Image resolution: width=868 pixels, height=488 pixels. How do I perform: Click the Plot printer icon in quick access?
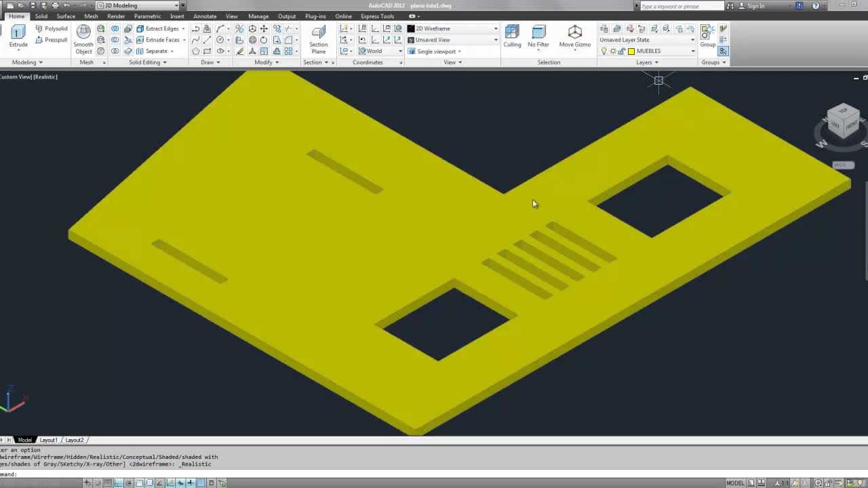(55, 5)
